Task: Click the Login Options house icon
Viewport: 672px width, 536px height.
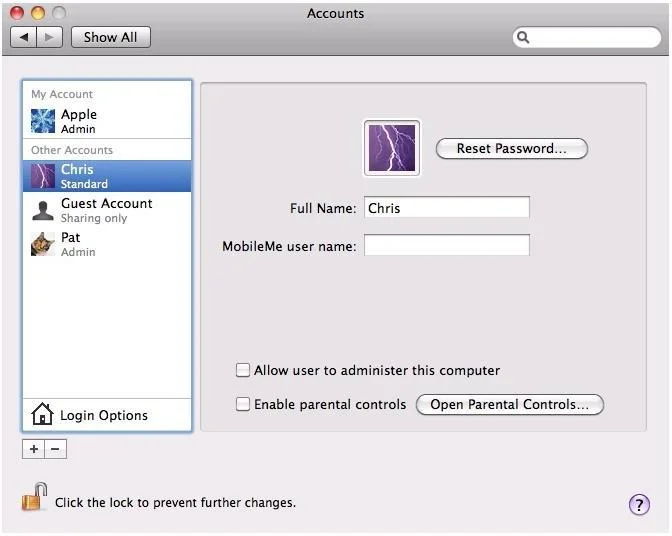Action: (42, 414)
